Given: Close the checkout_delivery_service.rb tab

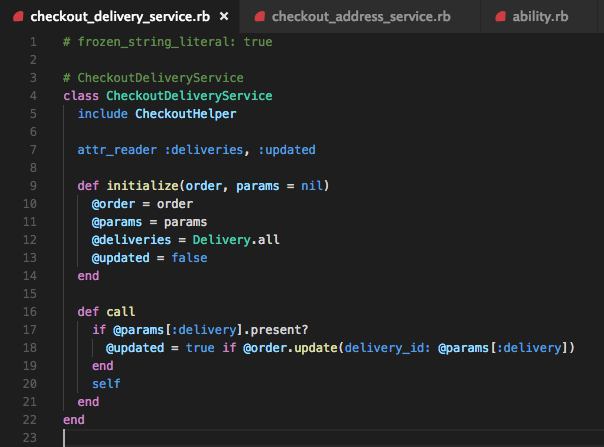Looking at the screenshot, I should 224,17.
